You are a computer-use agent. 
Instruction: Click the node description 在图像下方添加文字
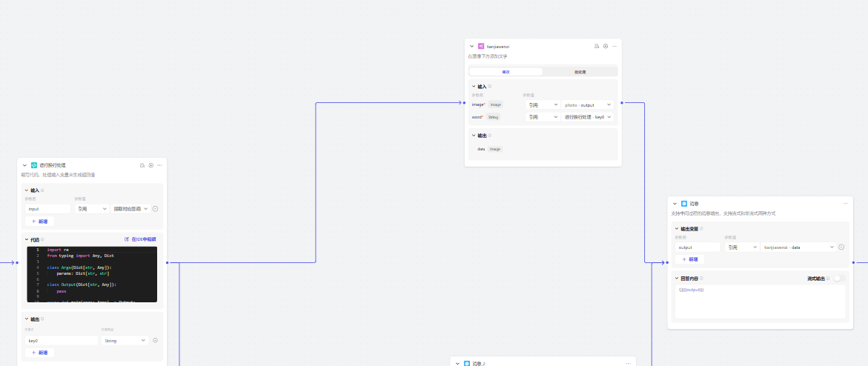click(488, 56)
